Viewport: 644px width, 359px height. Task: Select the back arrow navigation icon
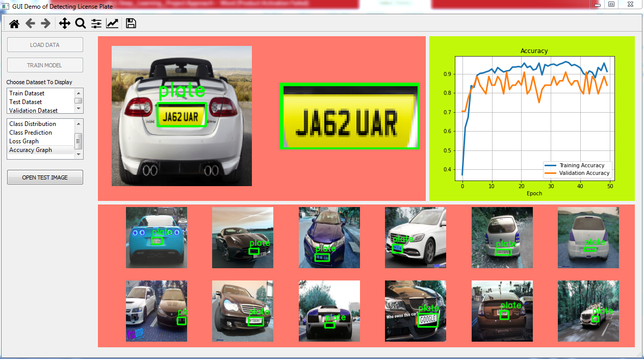(30, 23)
